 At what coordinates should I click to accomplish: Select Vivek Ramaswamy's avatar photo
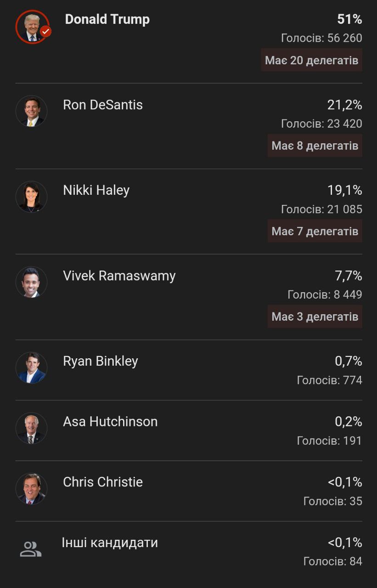coord(31,282)
